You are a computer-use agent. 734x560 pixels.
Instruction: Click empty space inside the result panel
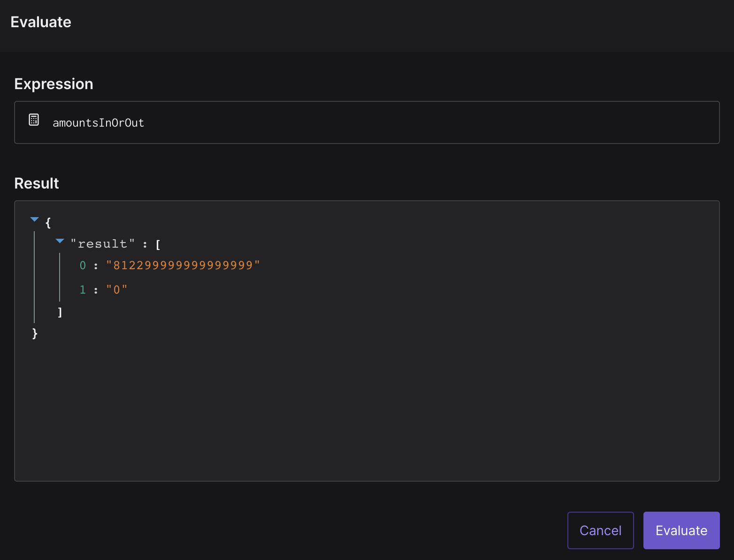(x=375, y=399)
